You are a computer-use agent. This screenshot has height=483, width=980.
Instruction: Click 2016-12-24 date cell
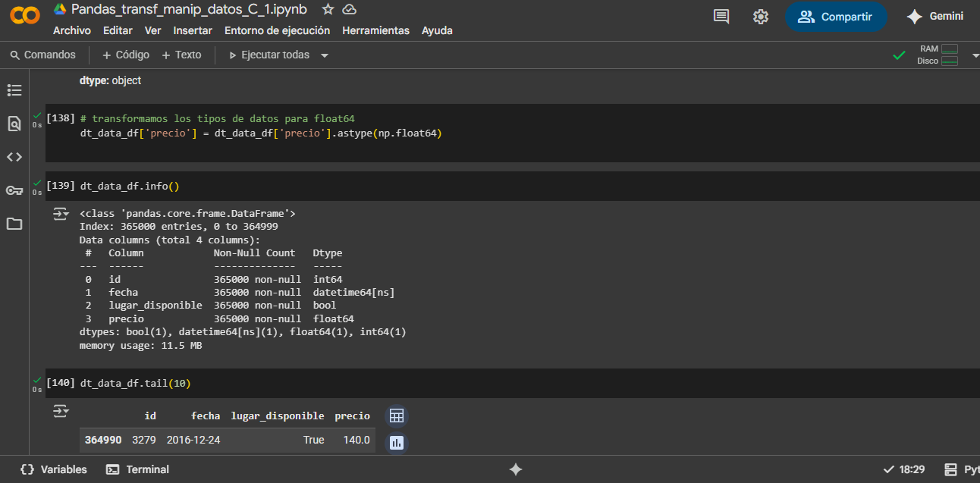click(x=193, y=440)
